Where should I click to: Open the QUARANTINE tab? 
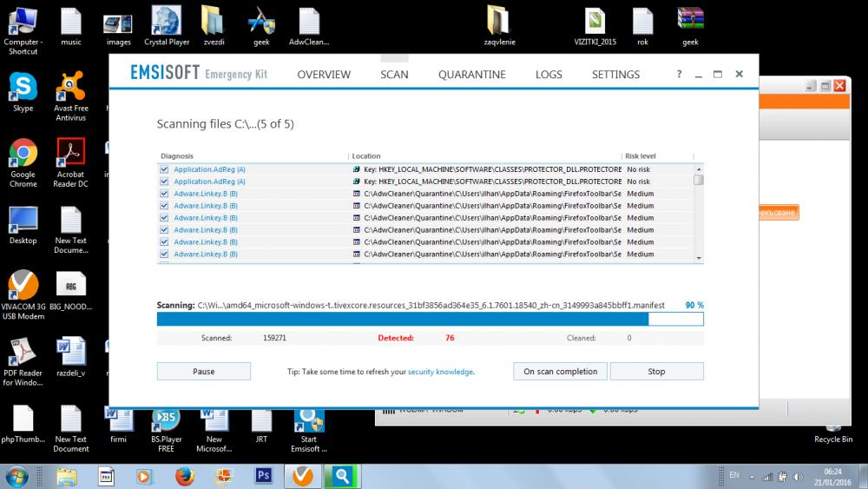[x=471, y=74]
